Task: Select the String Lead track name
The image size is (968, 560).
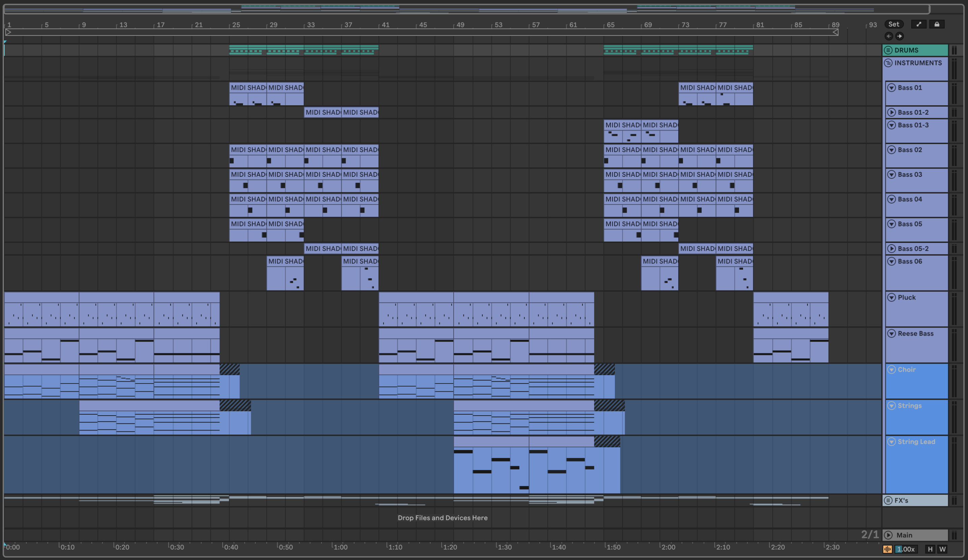Action: click(916, 442)
